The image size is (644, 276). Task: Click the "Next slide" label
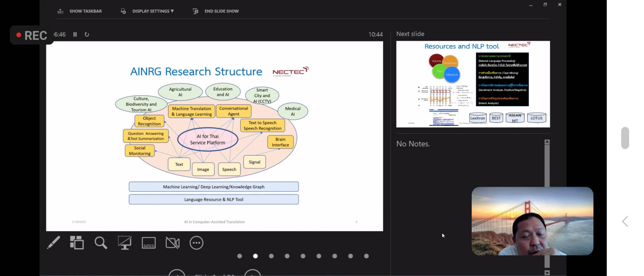tap(410, 34)
